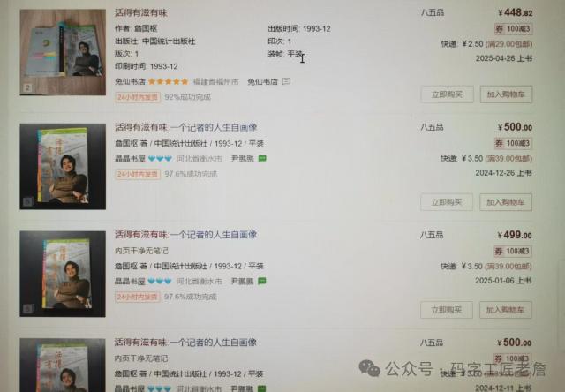Add the ¥448.82 book to cart
The height and width of the screenshot is (392, 565).
(x=506, y=94)
